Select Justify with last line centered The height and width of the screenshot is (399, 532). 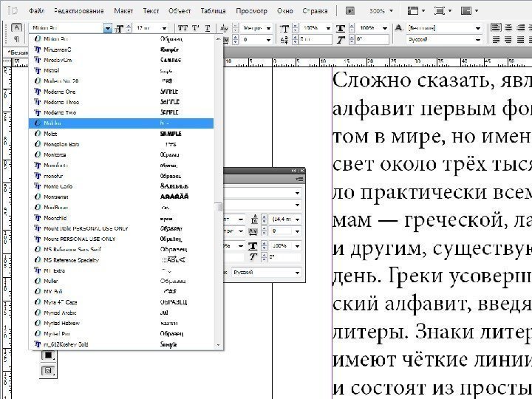click(x=508, y=40)
